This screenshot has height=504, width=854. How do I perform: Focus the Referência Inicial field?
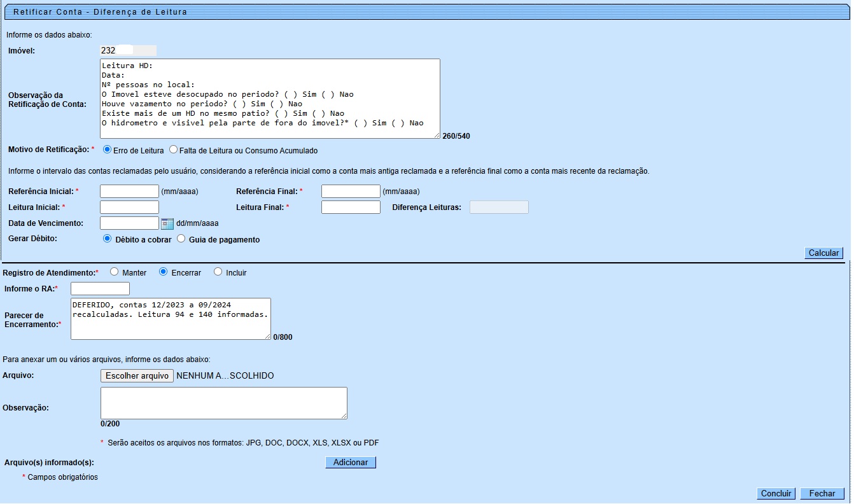point(129,191)
